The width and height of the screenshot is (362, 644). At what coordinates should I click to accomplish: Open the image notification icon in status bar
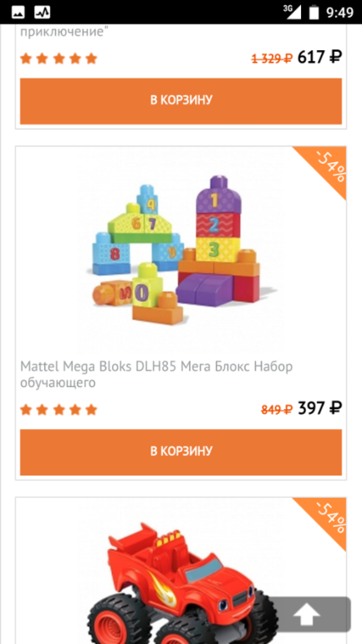coord(18,13)
